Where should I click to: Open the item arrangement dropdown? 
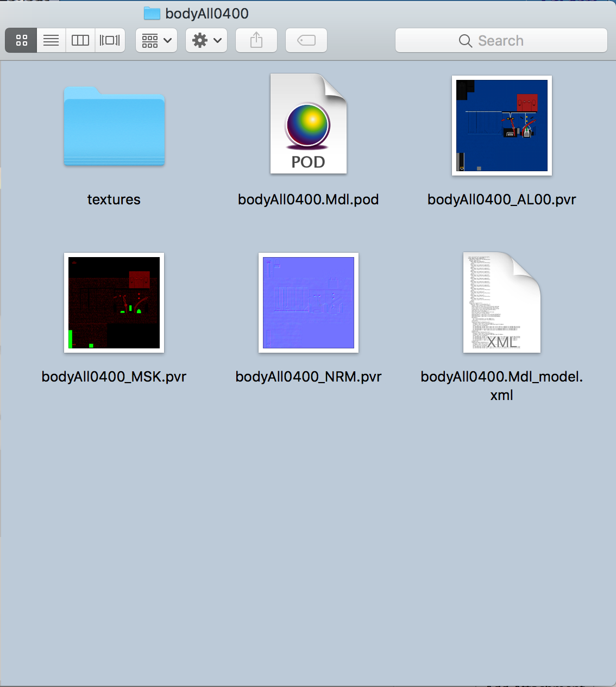[156, 40]
